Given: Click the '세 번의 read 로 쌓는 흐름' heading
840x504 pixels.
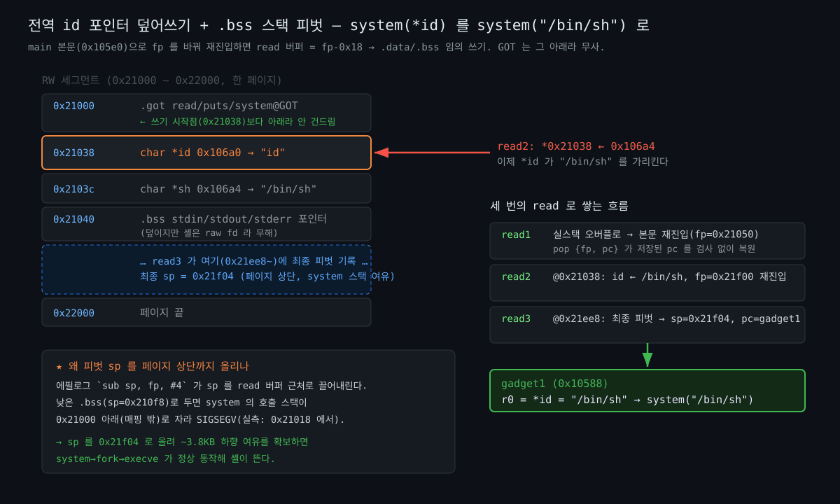Looking at the screenshot, I should [x=559, y=206].
